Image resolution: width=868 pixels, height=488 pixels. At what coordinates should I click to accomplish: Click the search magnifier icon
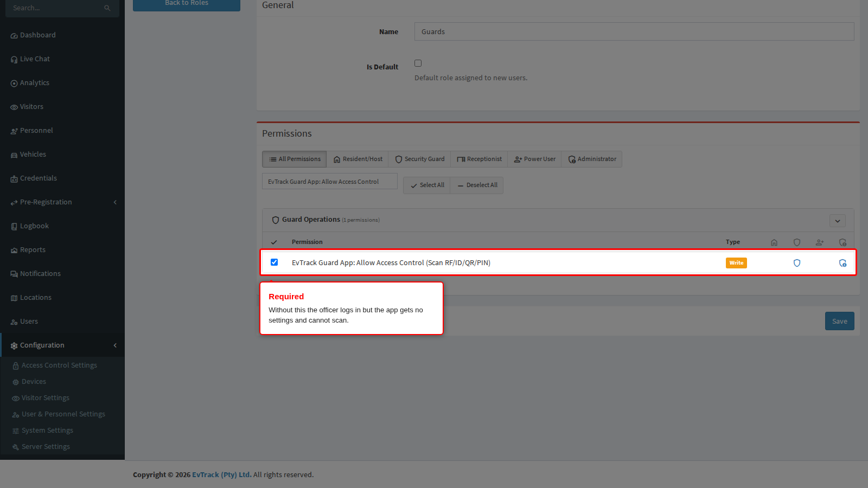click(x=107, y=8)
